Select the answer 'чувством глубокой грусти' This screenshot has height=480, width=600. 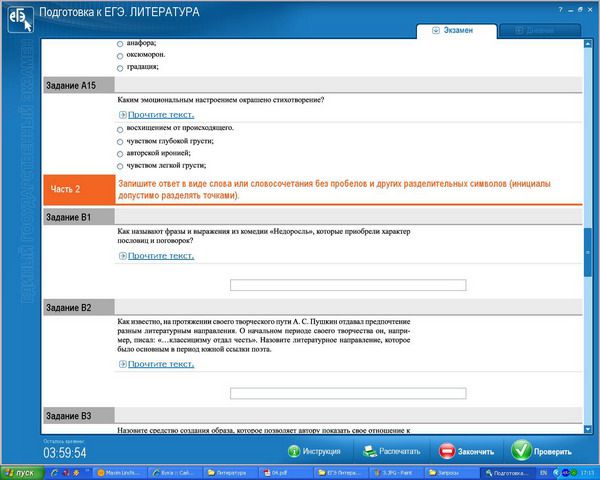pyautogui.click(x=120, y=141)
